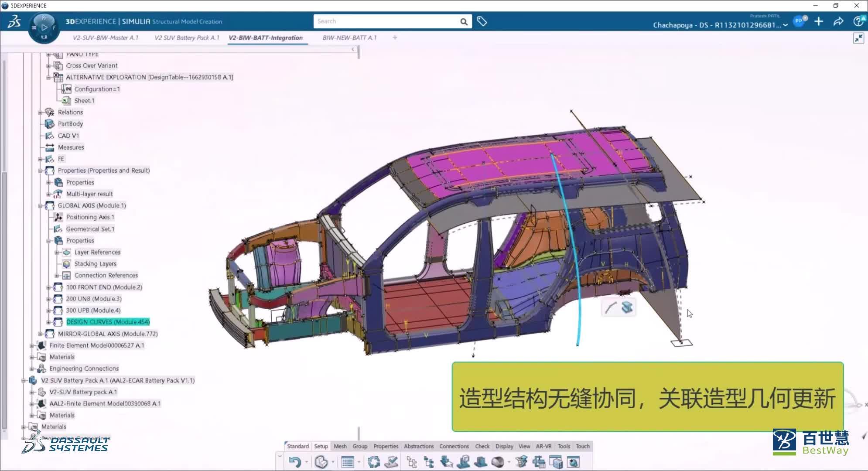Image resolution: width=868 pixels, height=471 pixels.
Task: Click the Add content plus icon
Action: tap(818, 21)
